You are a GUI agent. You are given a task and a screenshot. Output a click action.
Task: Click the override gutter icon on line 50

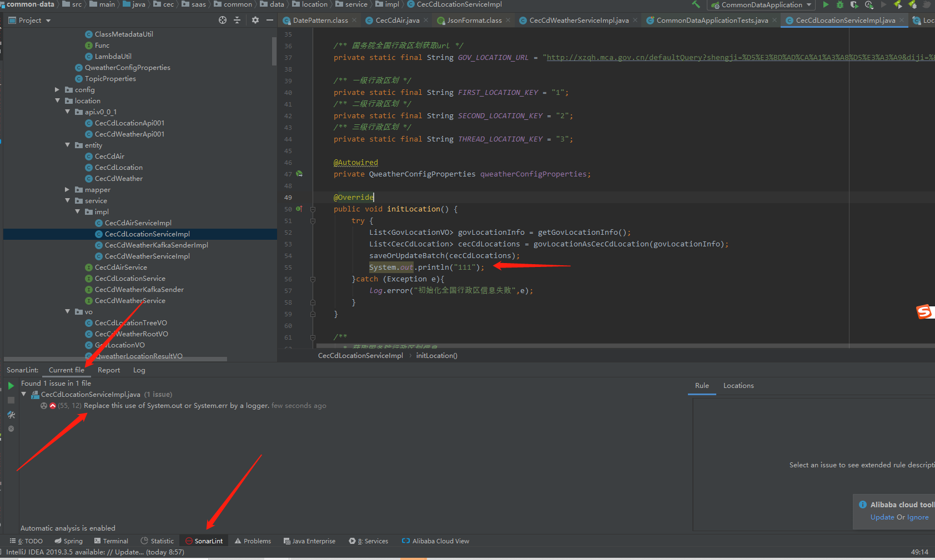[299, 209]
